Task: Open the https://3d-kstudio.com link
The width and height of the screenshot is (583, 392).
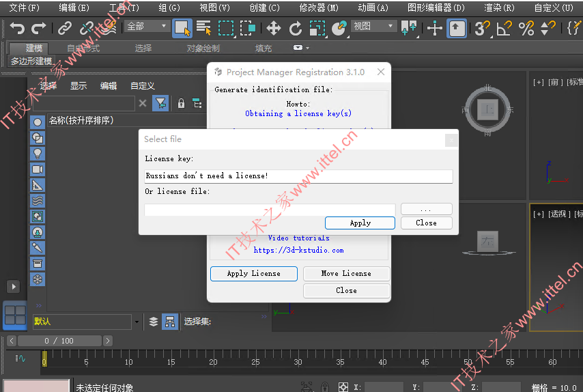Action: tap(298, 251)
